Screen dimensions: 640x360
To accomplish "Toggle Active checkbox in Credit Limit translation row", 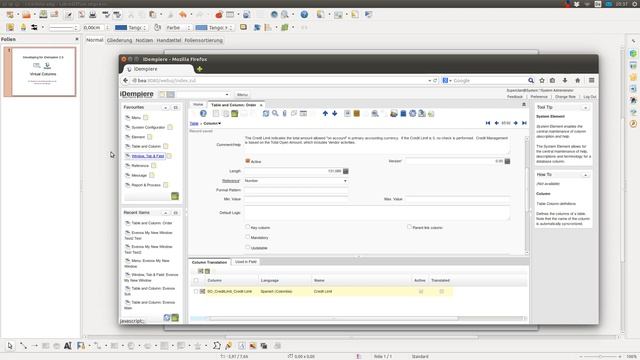I will pos(421,291).
